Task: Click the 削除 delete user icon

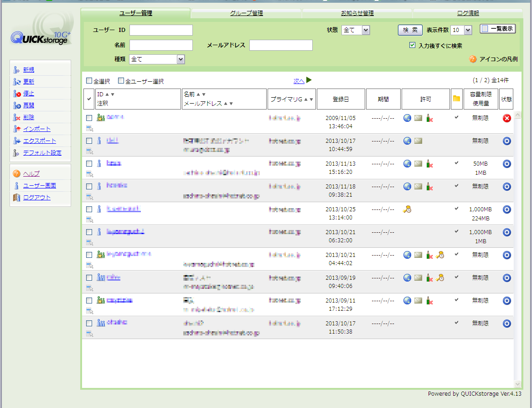Action: pos(16,118)
